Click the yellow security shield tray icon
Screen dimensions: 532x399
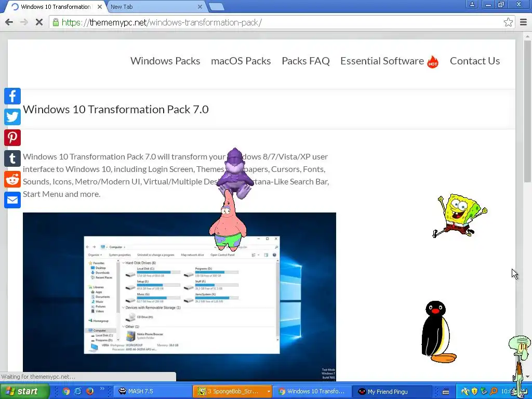474,391
